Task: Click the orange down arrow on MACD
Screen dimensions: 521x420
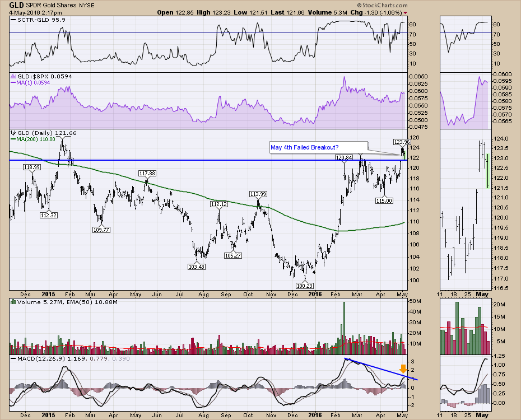Action: pyautogui.click(x=403, y=368)
